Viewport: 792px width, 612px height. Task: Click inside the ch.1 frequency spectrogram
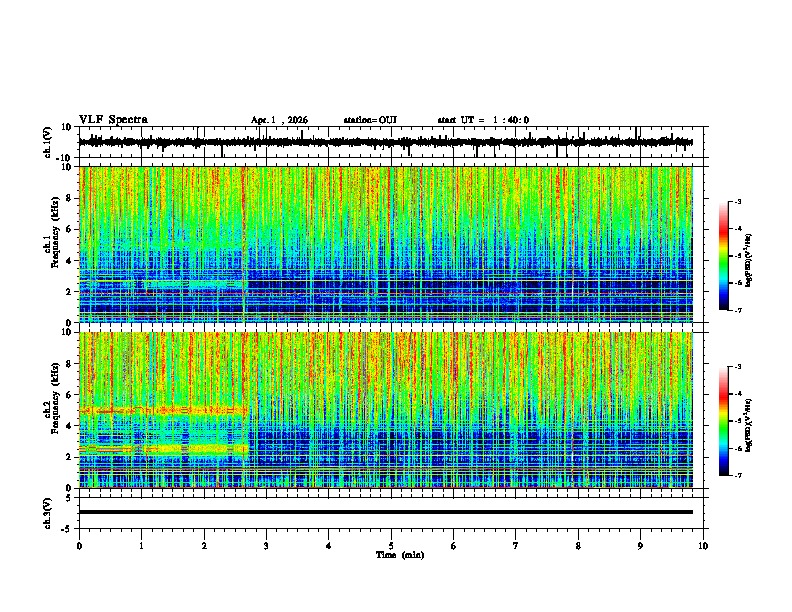(386, 244)
